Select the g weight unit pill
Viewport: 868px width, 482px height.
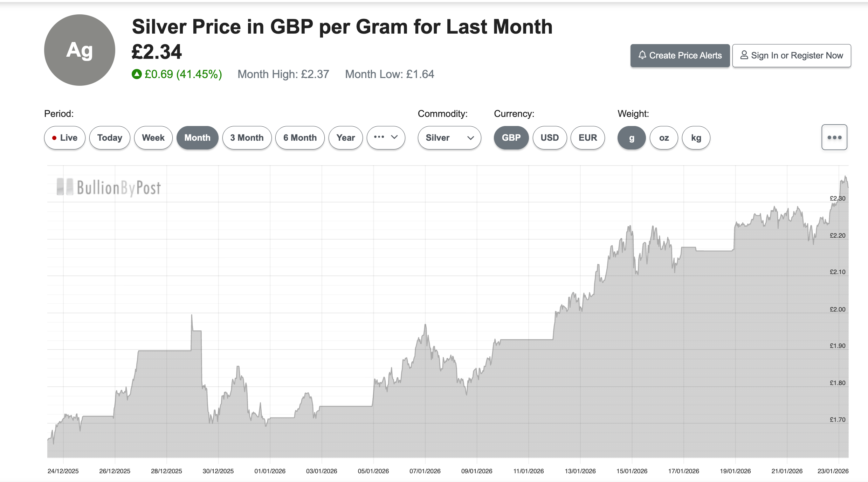(631, 138)
